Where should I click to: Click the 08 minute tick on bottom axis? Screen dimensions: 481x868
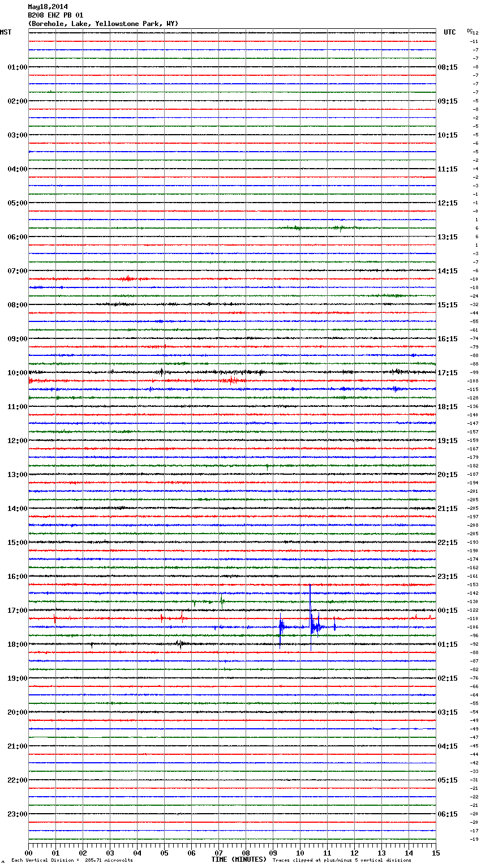point(246,853)
